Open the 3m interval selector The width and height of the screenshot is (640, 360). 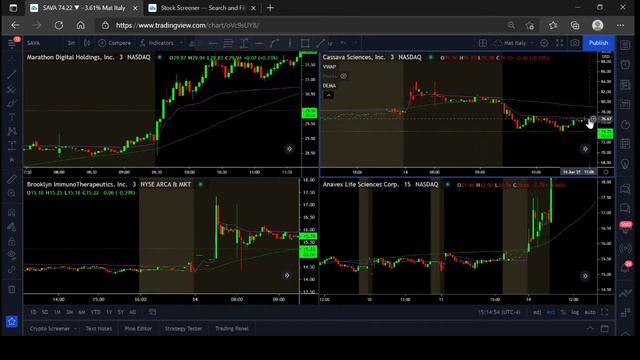[x=71, y=43]
